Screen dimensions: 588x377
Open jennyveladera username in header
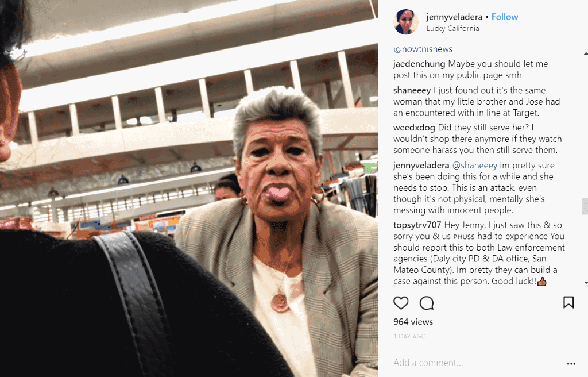pyautogui.click(x=455, y=17)
